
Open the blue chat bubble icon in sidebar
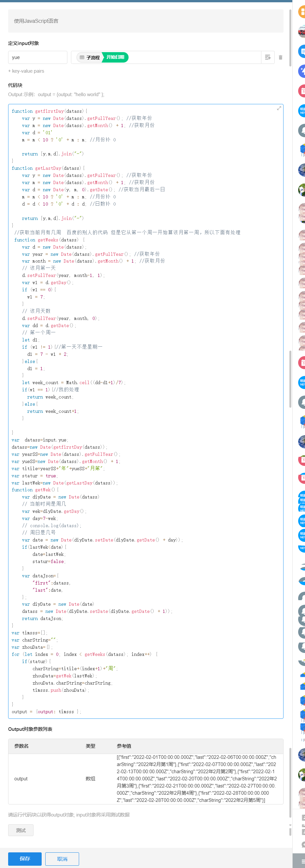tap(302, 51)
